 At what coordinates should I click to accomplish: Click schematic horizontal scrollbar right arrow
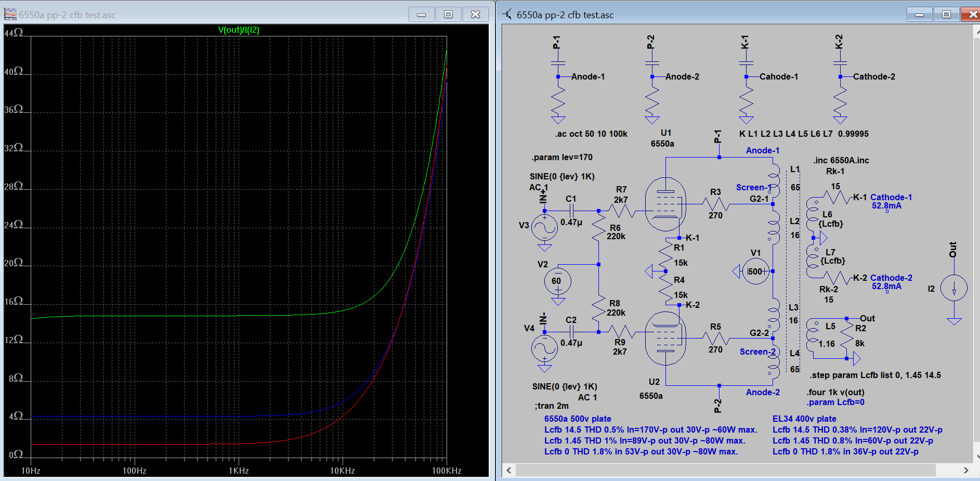coord(966,470)
